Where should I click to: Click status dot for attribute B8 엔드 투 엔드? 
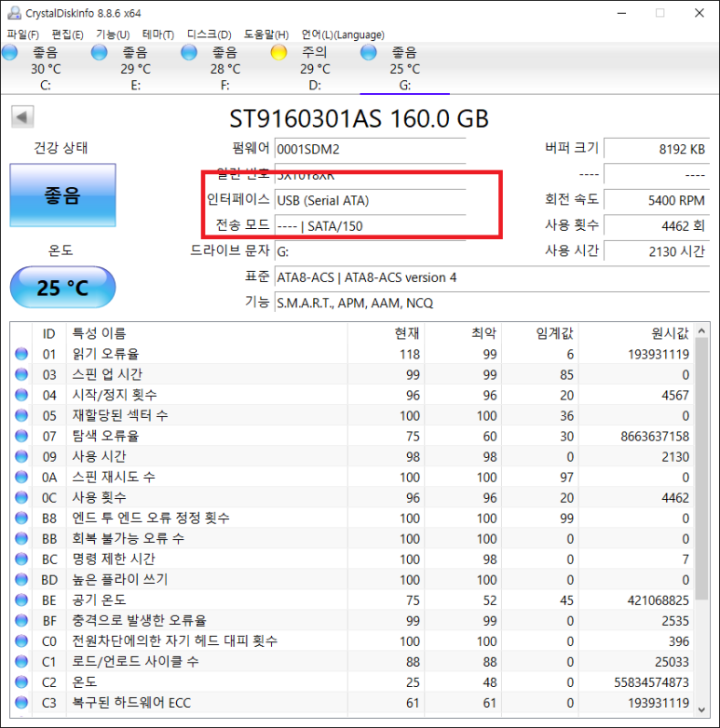pyautogui.click(x=21, y=518)
